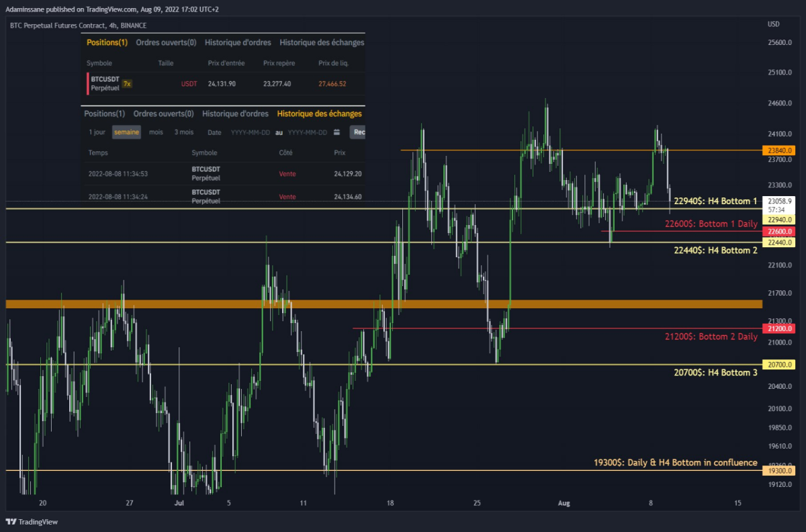
Task: Select the '3 mois' period filter
Action: click(183, 132)
